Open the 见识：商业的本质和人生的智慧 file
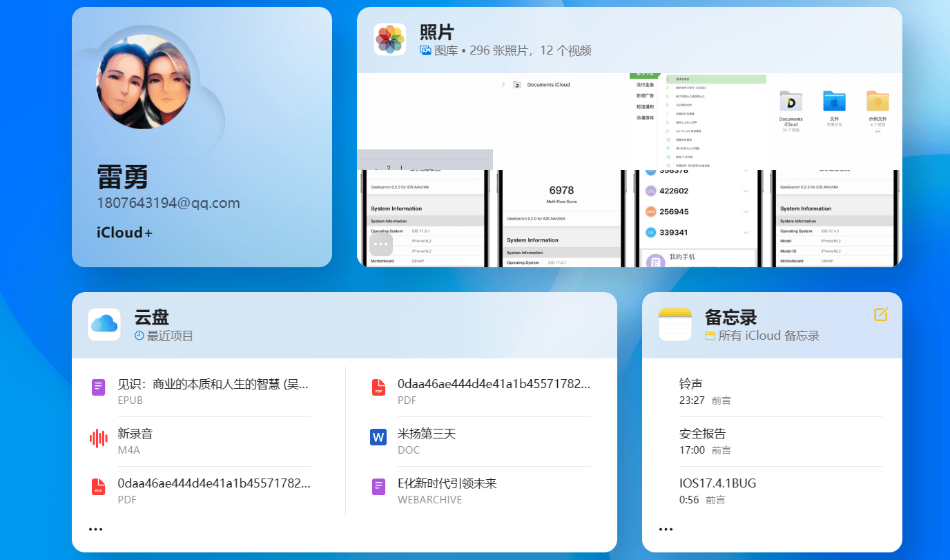 click(x=200, y=392)
